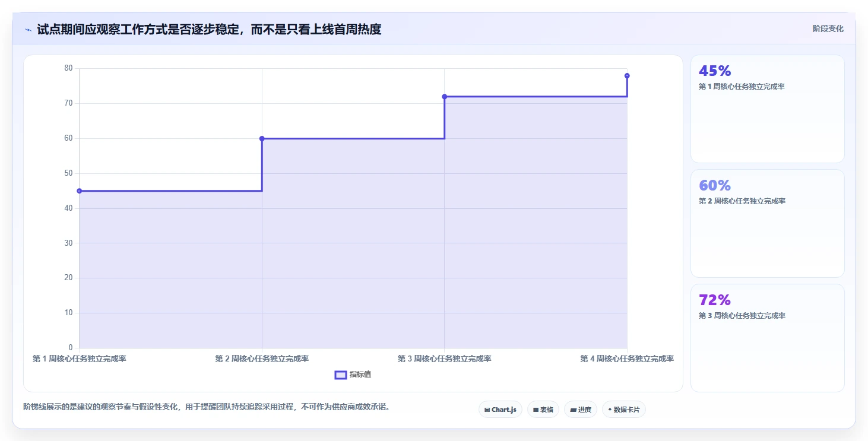Click the y-axis value 80
This screenshot has height=441, width=868.
coord(68,68)
